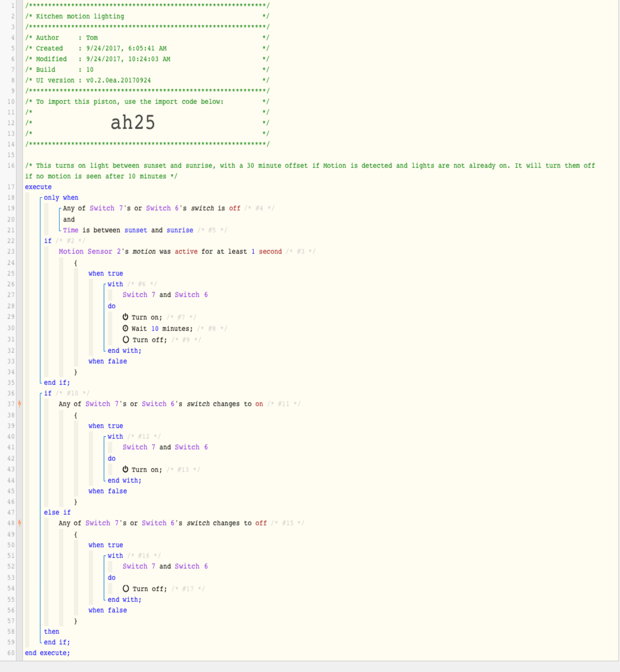Click Motion Sensor 2 in condition #3
Viewport: 620px width, 672px height.
tap(89, 251)
